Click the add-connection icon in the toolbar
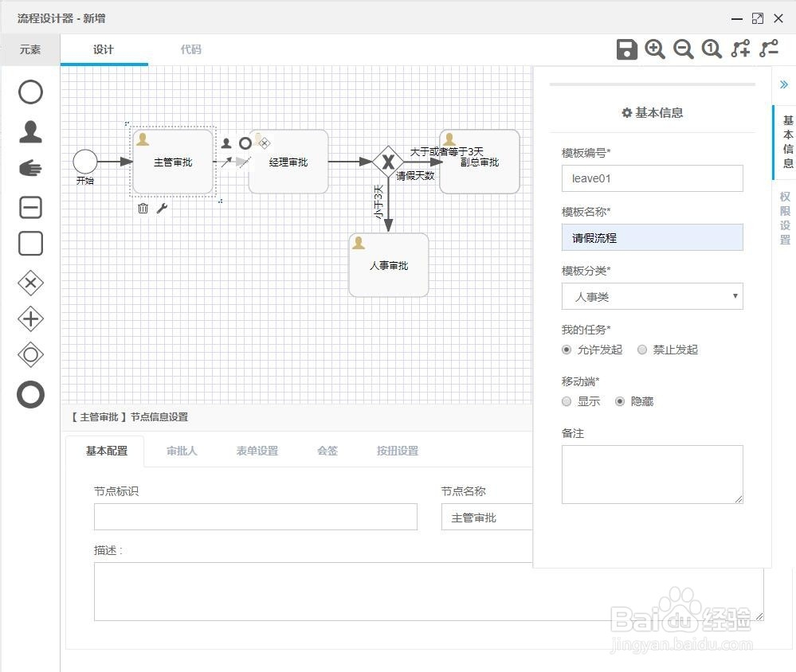The image size is (796, 672). (739, 49)
